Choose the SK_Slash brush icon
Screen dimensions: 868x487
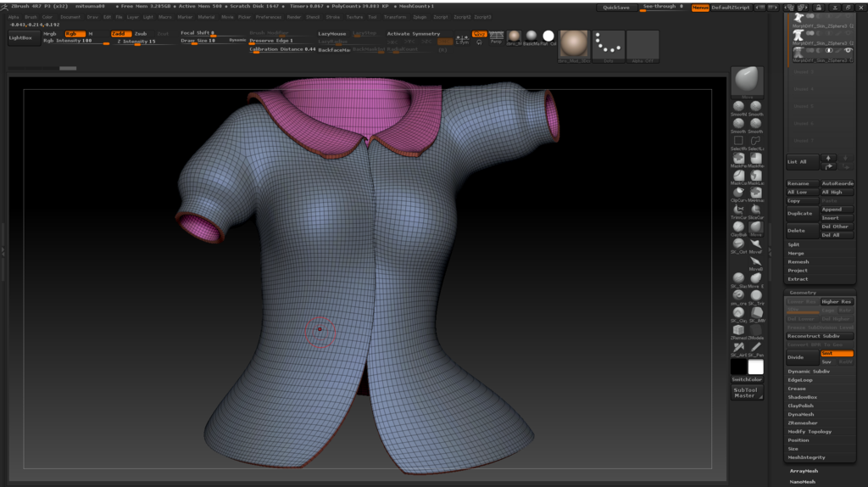(x=738, y=279)
